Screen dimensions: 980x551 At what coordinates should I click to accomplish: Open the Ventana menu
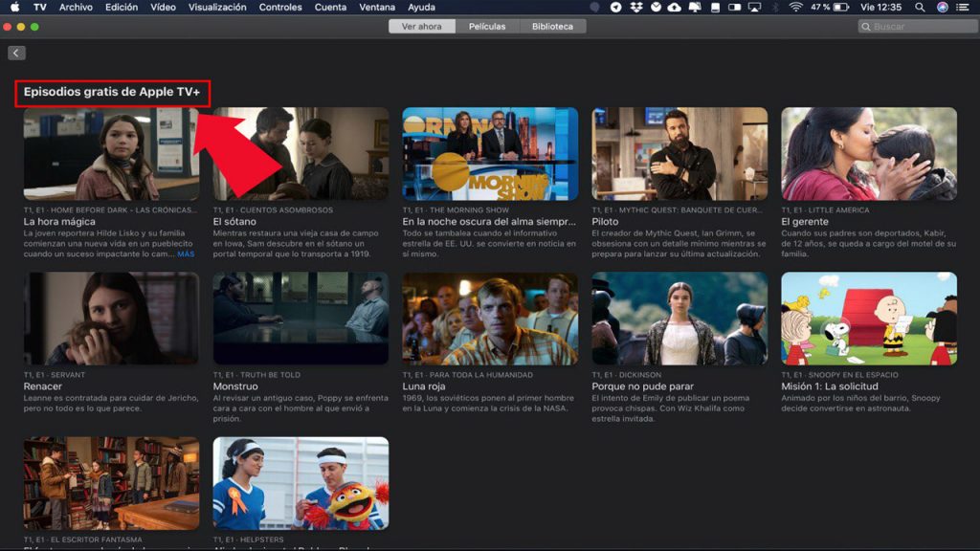click(x=377, y=7)
